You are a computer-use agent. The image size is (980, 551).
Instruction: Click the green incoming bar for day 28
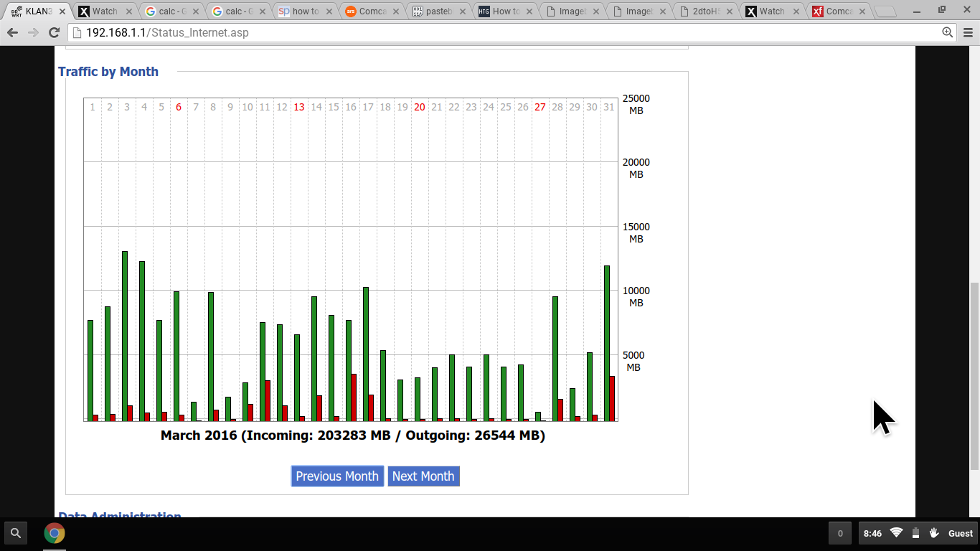point(555,359)
